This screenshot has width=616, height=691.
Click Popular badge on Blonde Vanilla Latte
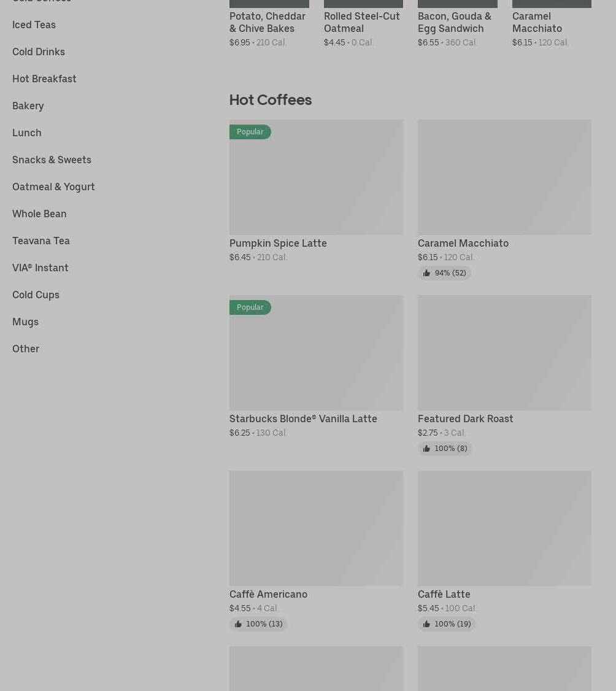250,307
